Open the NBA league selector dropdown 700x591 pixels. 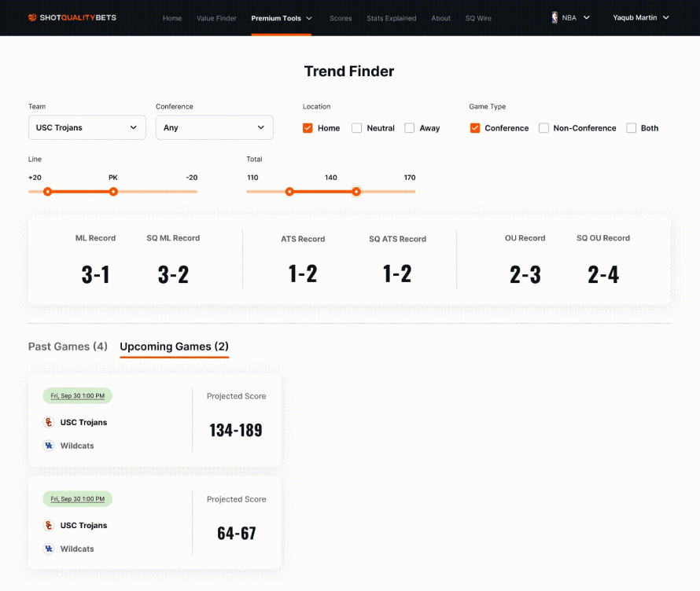[571, 17]
